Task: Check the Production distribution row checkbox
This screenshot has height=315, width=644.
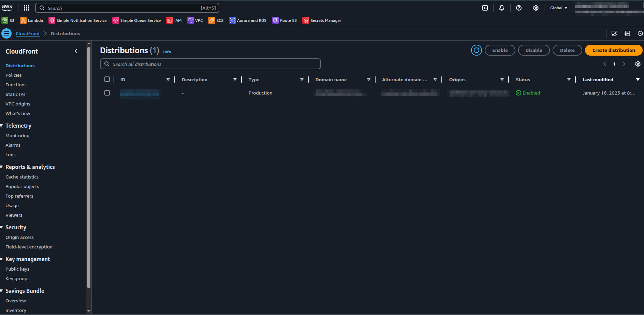Action: pos(107,93)
